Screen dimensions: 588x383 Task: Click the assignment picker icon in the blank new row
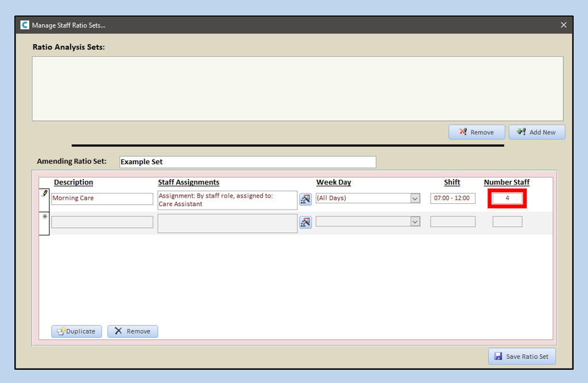[305, 222]
